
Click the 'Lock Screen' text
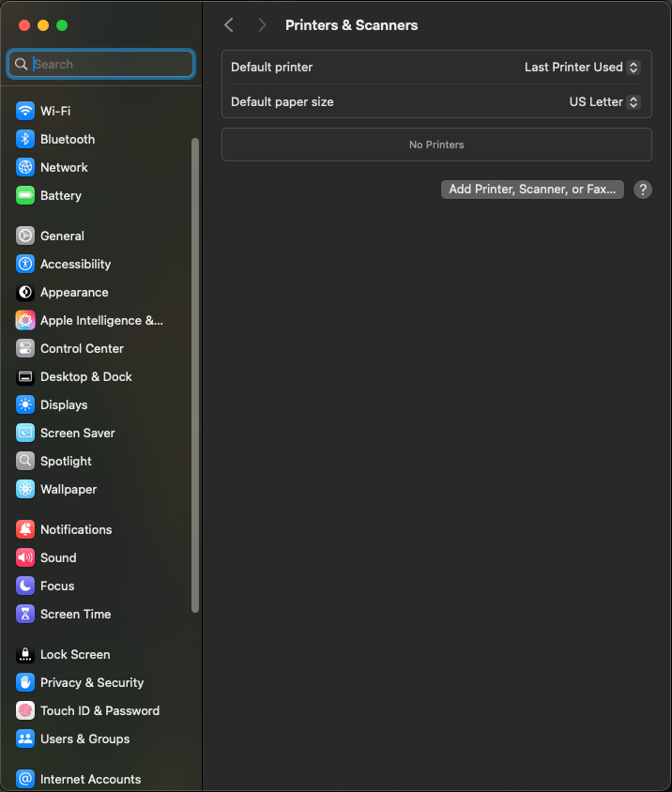point(75,654)
